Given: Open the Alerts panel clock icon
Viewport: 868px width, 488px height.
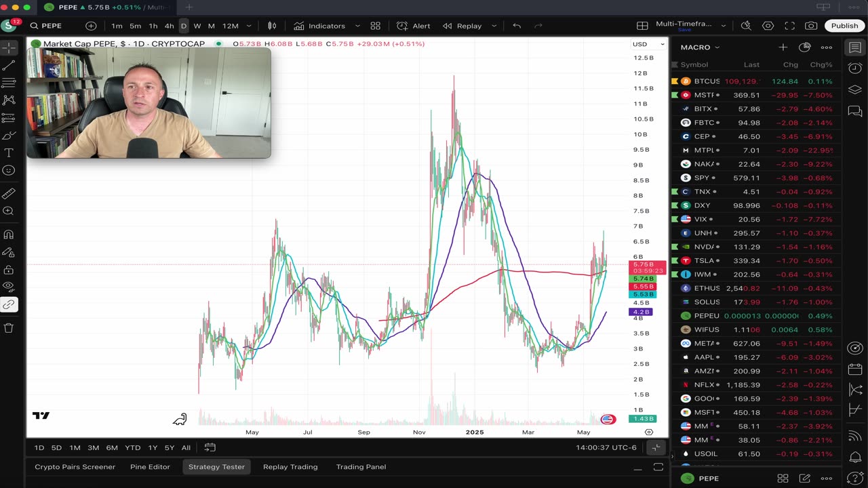Looking at the screenshot, I should click(855, 69).
